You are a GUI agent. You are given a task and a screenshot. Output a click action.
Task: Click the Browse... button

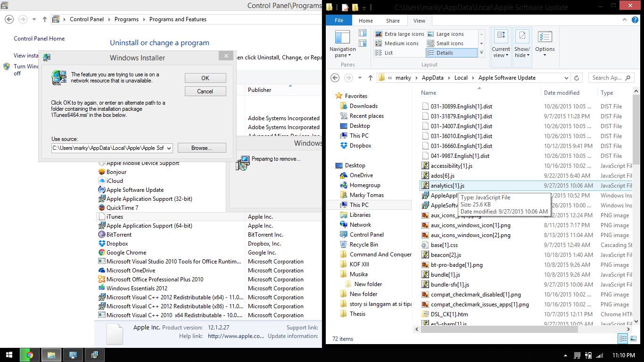coord(202,148)
